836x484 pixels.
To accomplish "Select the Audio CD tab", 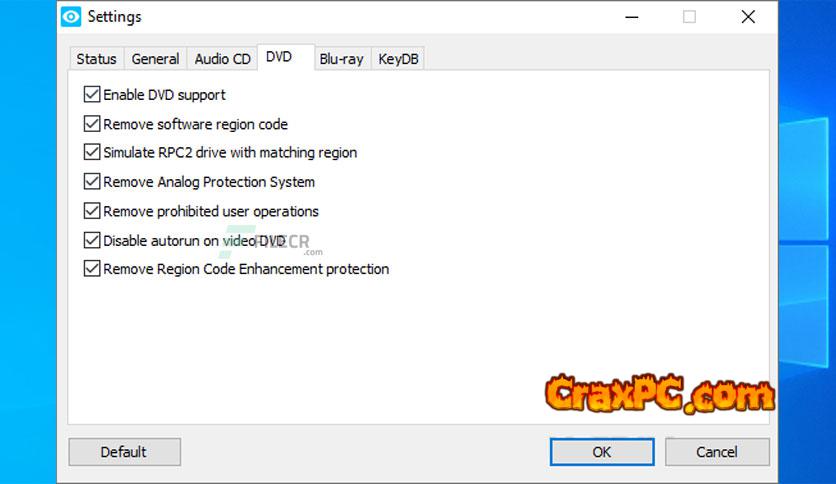I will pos(222,59).
